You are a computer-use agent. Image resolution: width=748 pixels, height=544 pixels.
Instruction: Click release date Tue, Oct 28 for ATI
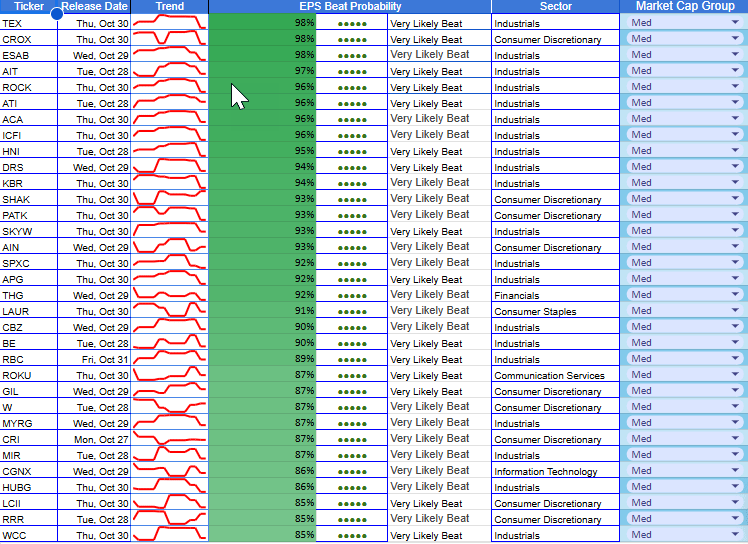[94, 104]
